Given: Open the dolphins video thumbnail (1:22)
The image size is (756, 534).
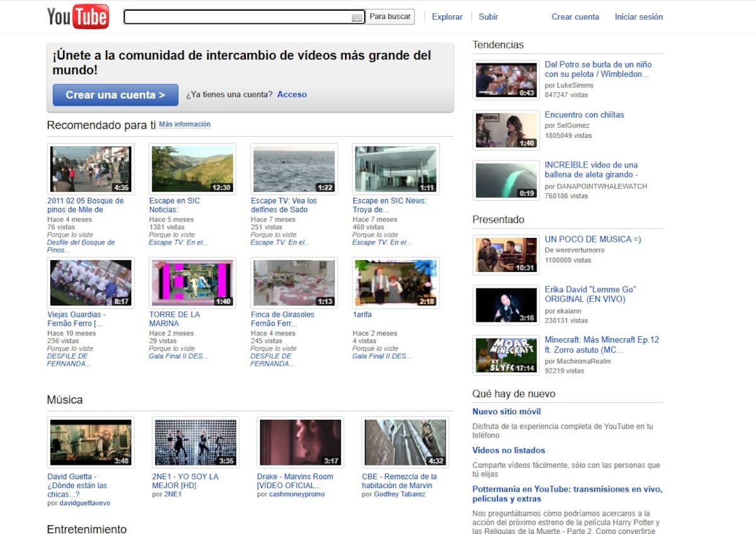Looking at the screenshot, I should pos(294,169).
